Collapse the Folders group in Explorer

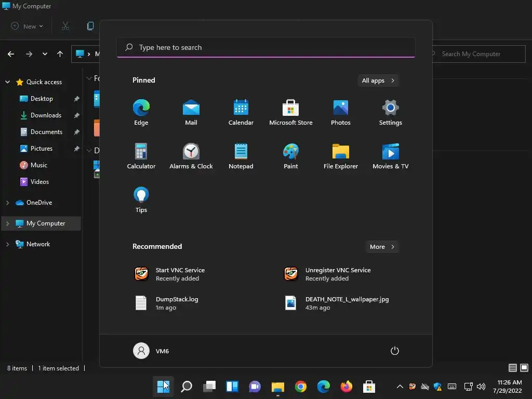(x=89, y=78)
